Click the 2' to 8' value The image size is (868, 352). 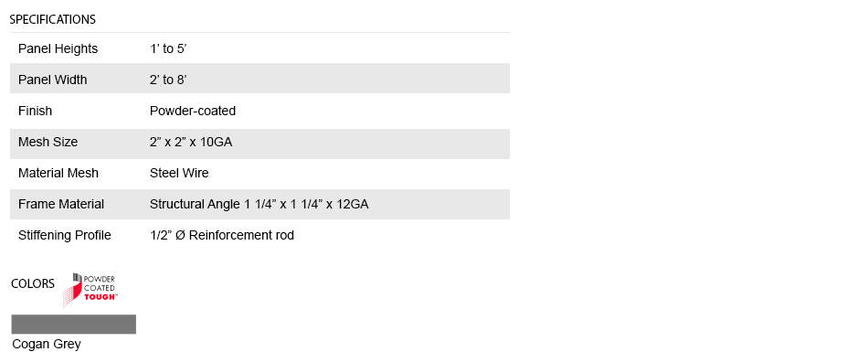pyautogui.click(x=168, y=80)
